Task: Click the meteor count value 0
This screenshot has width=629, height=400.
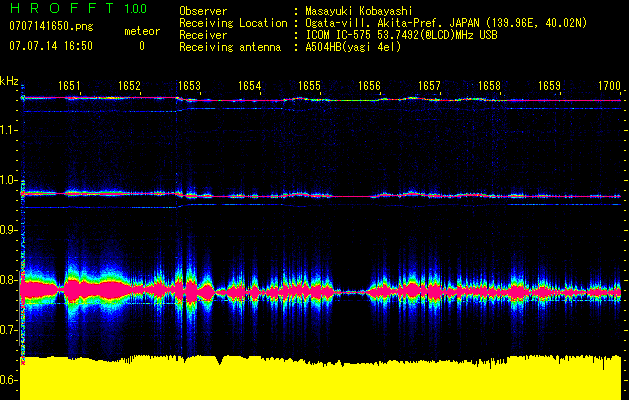Action: pos(142,46)
